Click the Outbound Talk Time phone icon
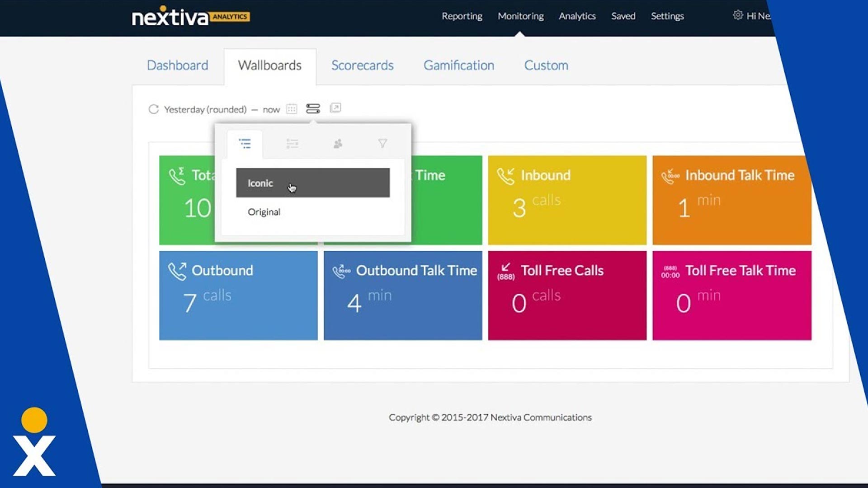The height and width of the screenshot is (488, 868). coord(341,271)
